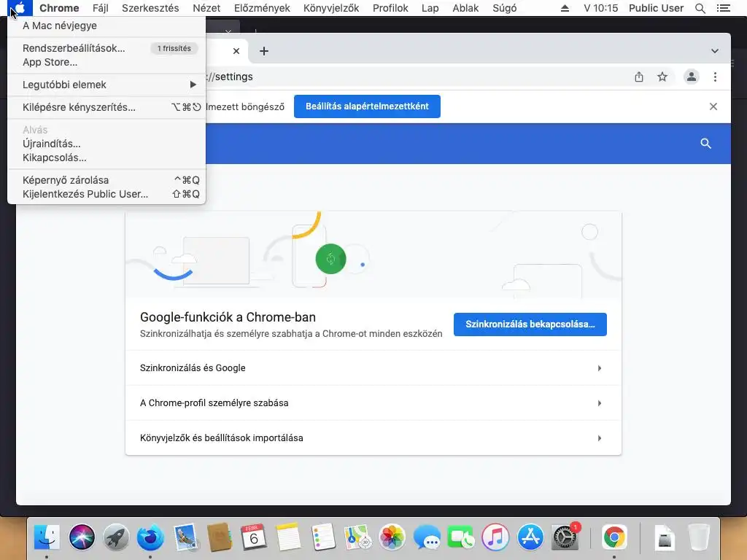Select Képernyő zárolása menu item

107,180
